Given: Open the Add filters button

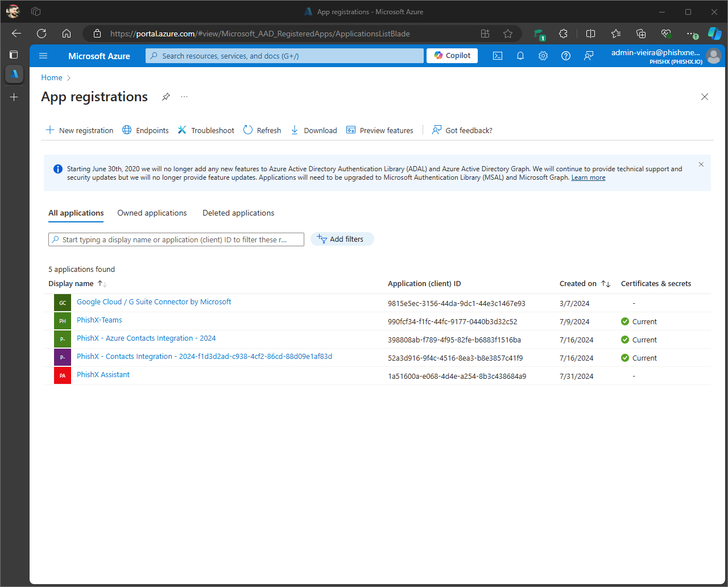Looking at the screenshot, I should [x=342, y=239].
